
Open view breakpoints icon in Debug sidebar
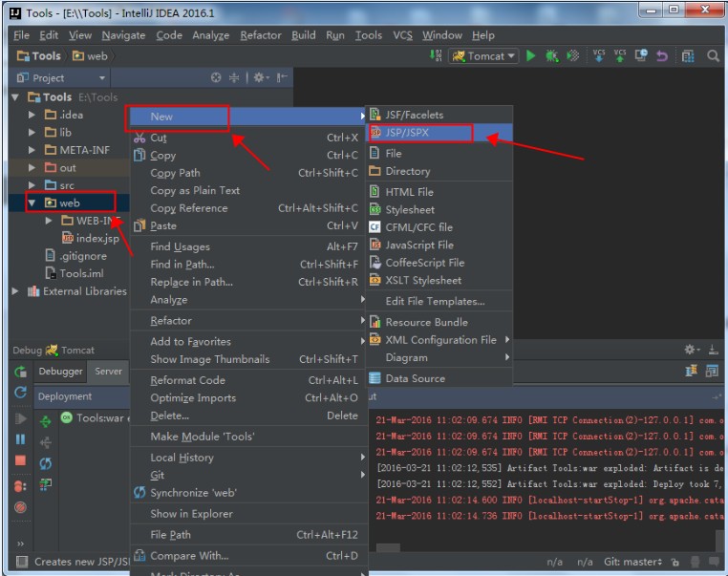pyautogui.click(x=20, y=486)
